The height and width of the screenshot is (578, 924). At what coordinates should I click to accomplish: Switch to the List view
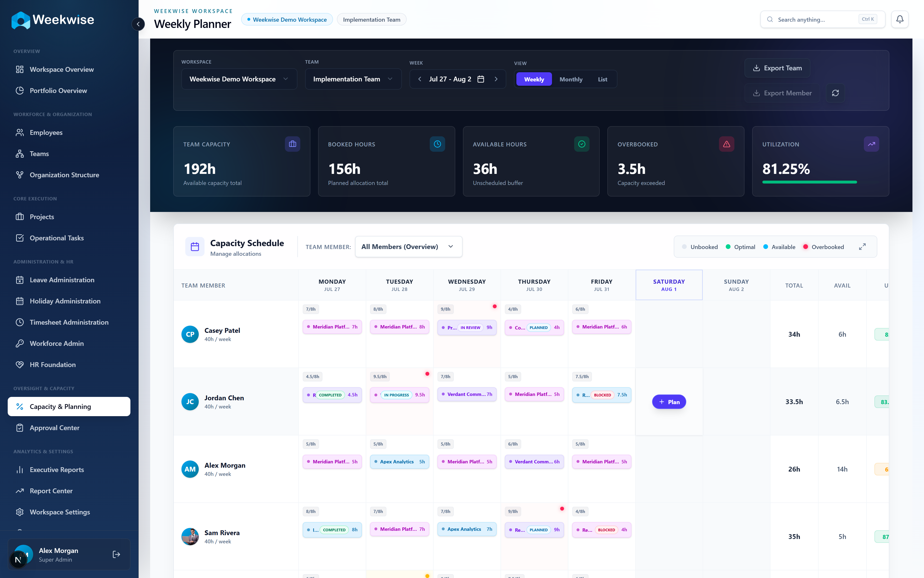(603, 79)
